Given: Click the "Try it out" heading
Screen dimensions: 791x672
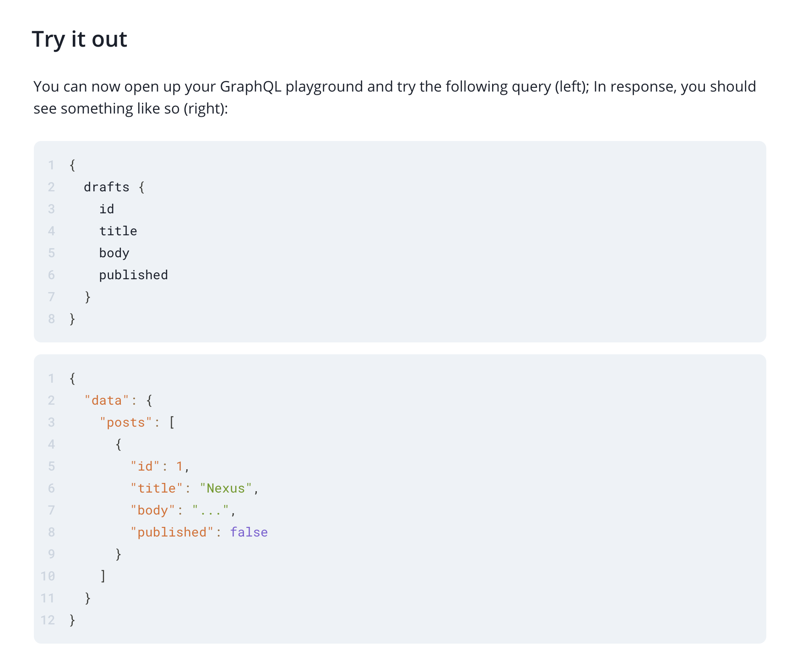Looking at the screenshot, I should coord(79,39).
